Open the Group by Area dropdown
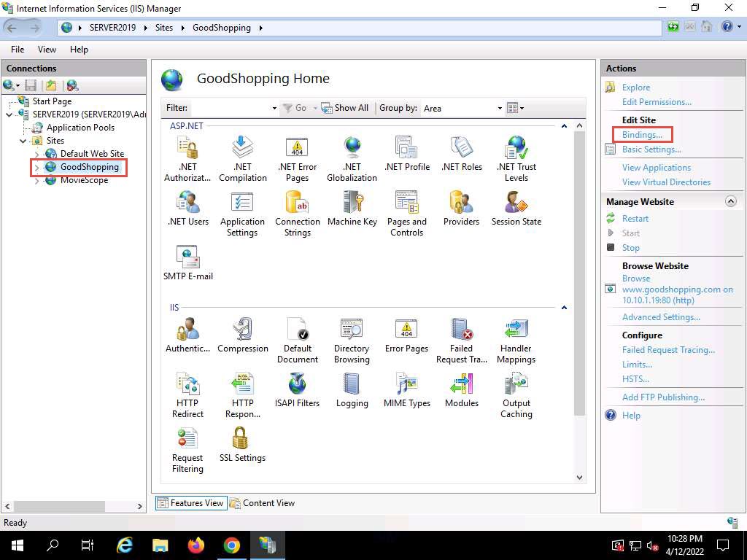747x560 pixels. pos(463,108)
